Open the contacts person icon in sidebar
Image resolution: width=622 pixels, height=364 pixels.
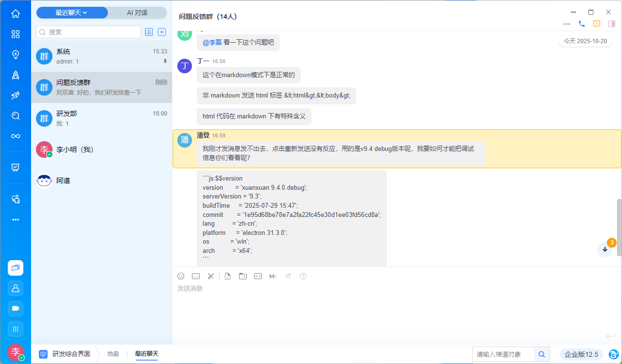(x=16, y=288)
